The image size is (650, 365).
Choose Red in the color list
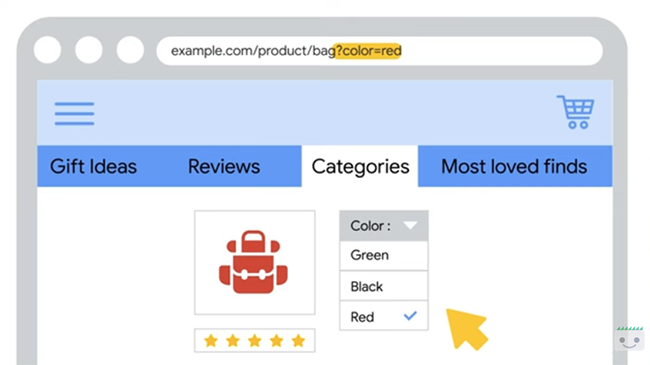(384, 316)
